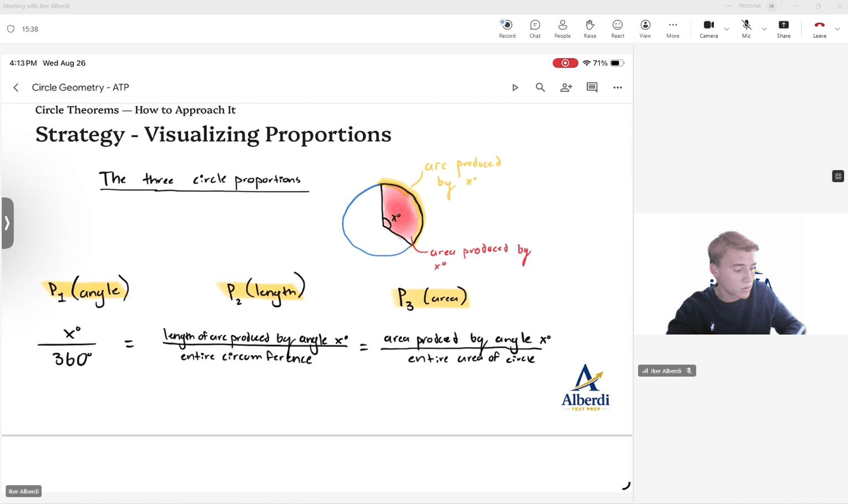848x504 pixels.
Task: Unmute the Mic
Action: click(746, 29)
